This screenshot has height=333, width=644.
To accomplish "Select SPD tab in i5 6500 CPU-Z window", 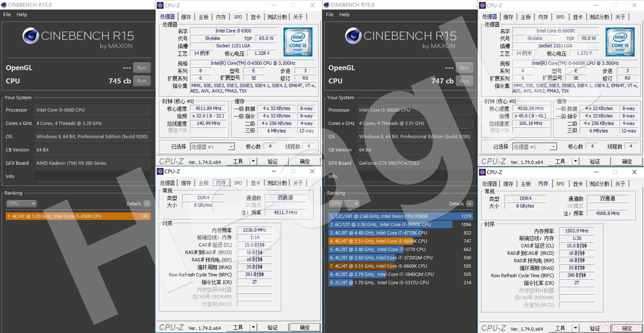I will click(x=238, y=17).
